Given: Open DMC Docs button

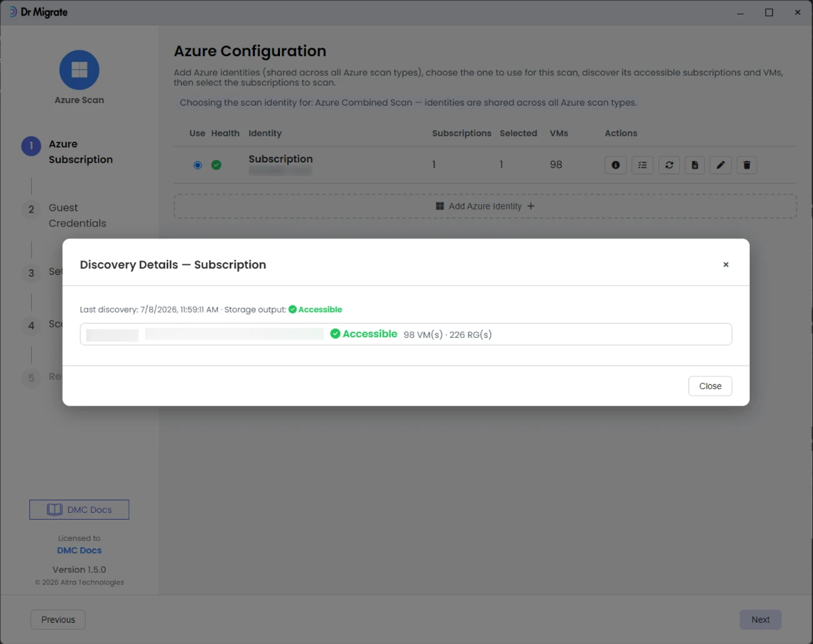Looking at the screenshot, I should [x=79, y=510].
